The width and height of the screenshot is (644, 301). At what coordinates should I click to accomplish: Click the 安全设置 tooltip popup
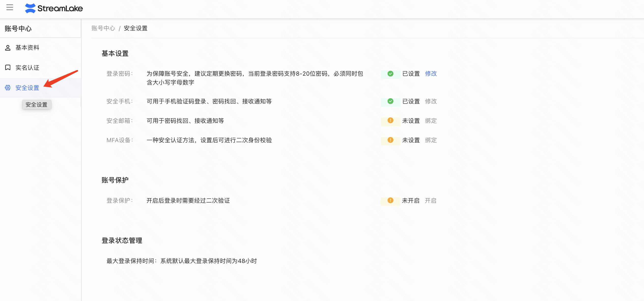(x=37, y=105)
